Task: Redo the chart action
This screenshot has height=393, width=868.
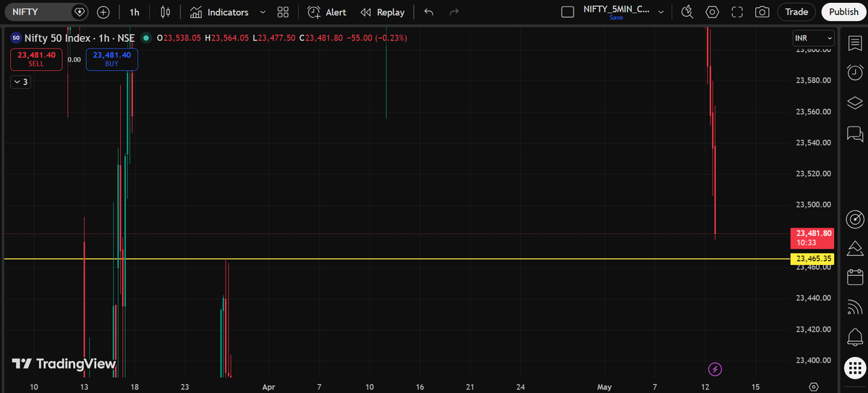Action: (454, 12)
